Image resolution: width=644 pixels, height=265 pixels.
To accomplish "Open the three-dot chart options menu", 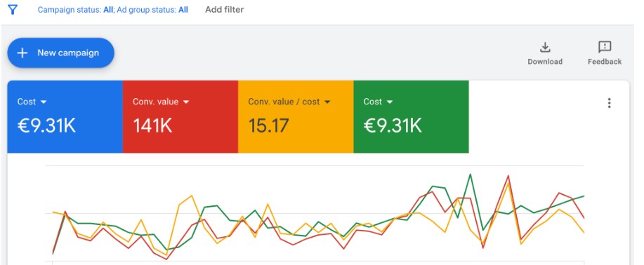I will coord(609,103).
